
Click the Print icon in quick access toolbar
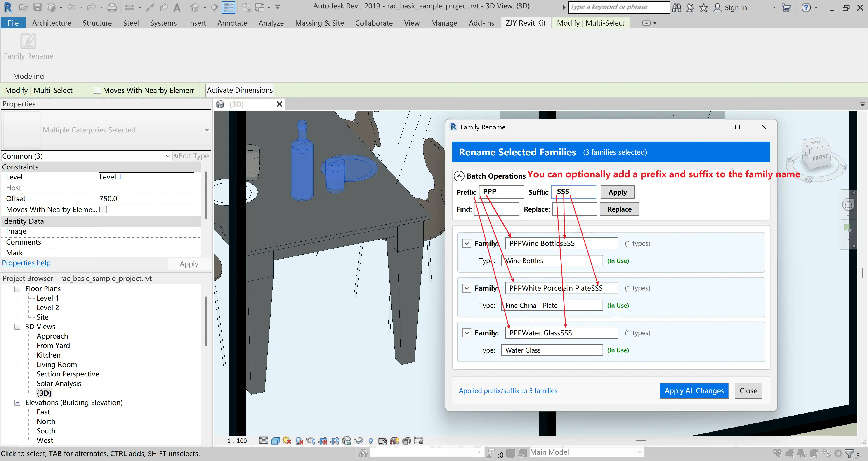[112, 7]
